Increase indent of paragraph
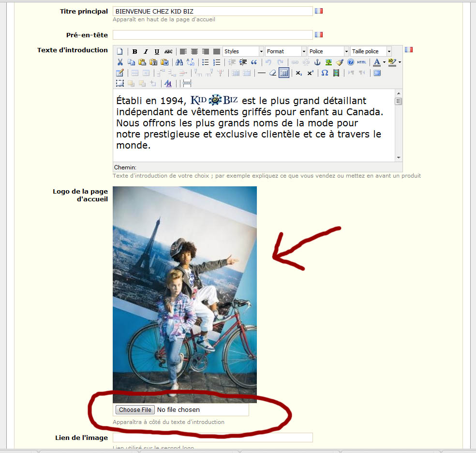Image resolution: width=476 pixels, height=453 pixels. (x=243, y=62)
